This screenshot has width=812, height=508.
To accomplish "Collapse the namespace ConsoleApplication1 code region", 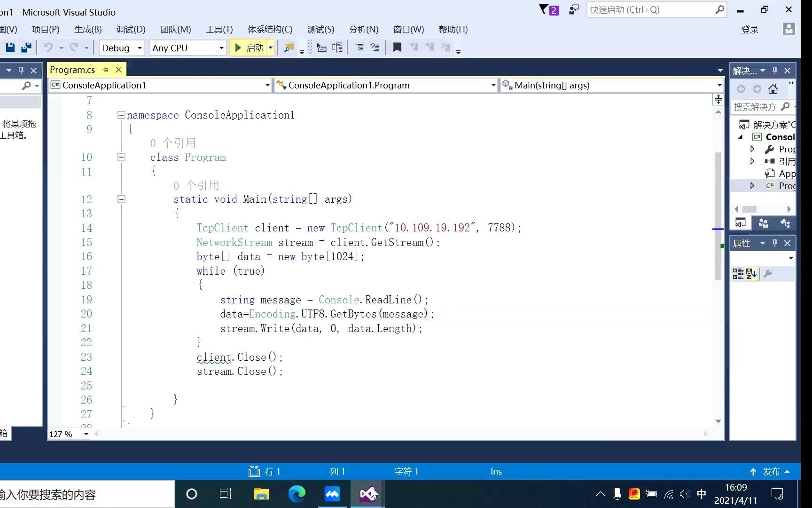I will point(121,115).
